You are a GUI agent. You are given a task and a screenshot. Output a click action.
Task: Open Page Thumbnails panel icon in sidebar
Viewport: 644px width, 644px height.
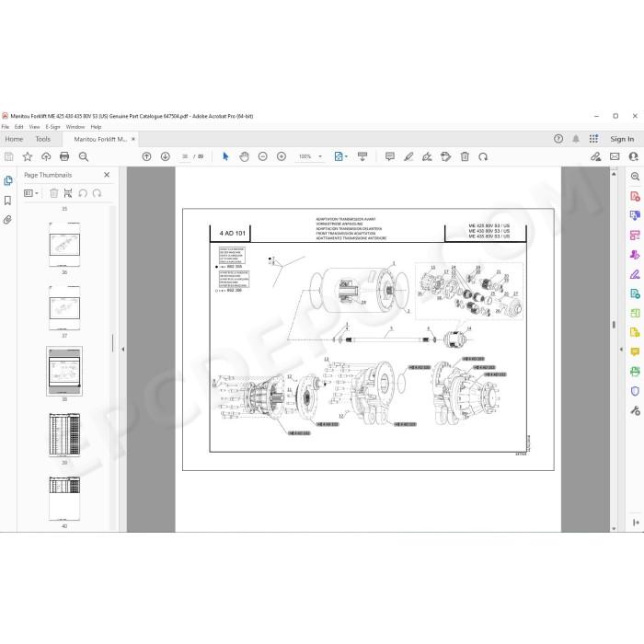point(7,180)
